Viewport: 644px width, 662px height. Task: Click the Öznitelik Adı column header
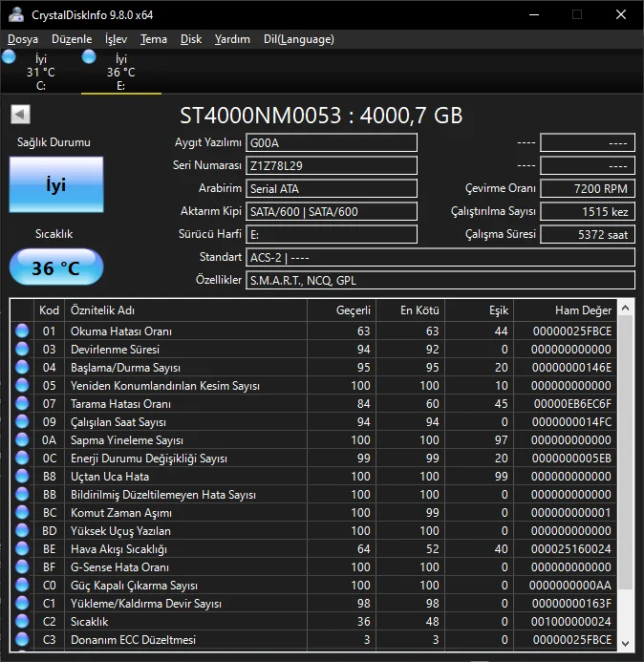click(185, 310)
